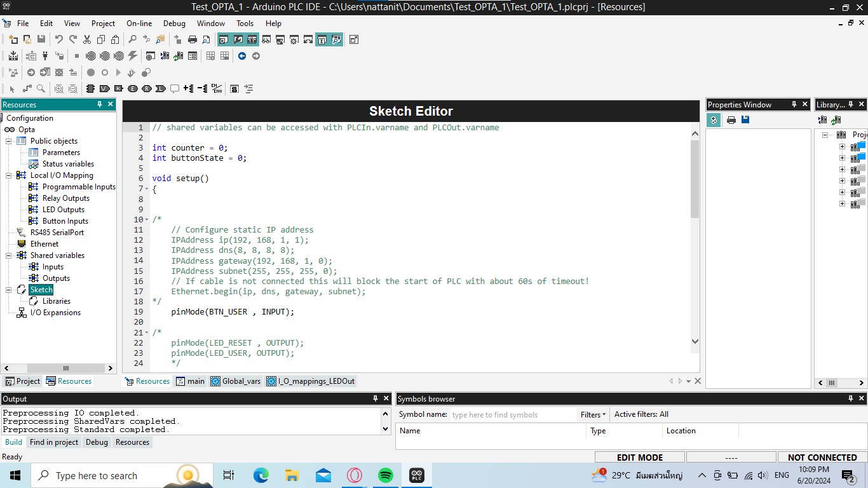Open the Filters dropdown in Symbols browser
The image size is (868, 488).
click(x=593, y=415)
